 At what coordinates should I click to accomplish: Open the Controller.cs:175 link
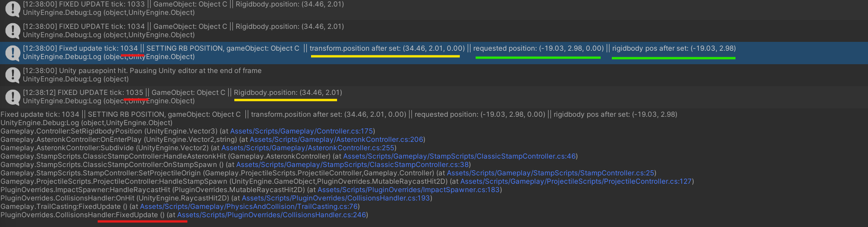coord(301,131)
